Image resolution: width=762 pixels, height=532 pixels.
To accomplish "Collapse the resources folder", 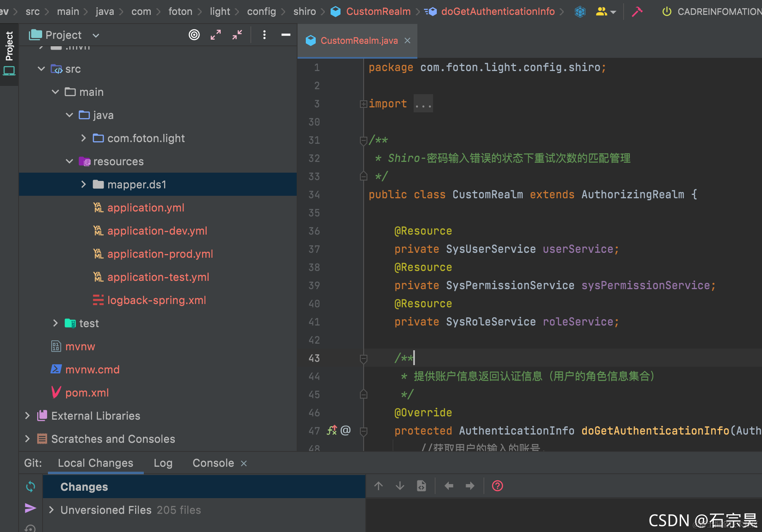I will (69, 161).
